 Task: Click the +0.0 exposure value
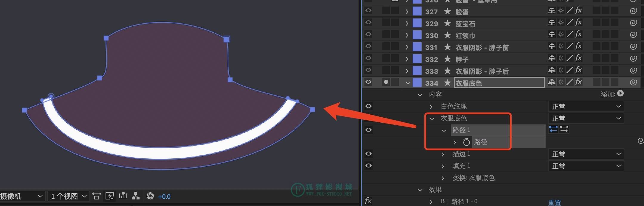[164, 197]
